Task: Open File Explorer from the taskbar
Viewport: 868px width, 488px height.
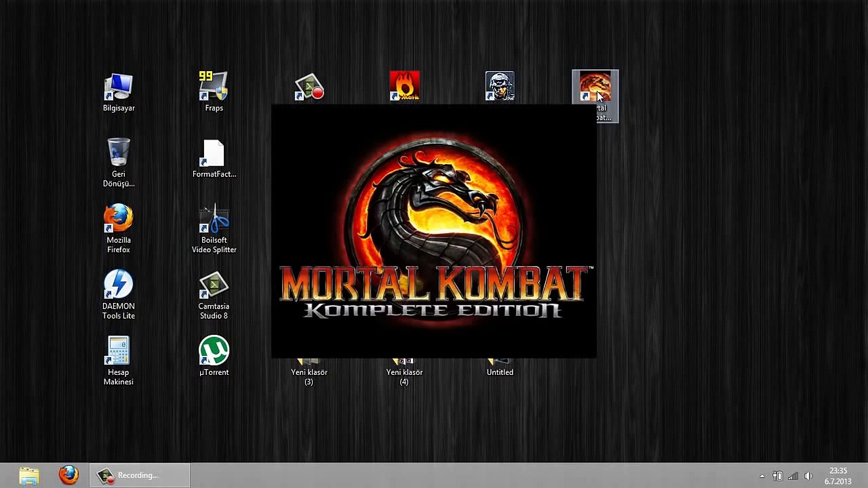Action: (x=29, y=475)
